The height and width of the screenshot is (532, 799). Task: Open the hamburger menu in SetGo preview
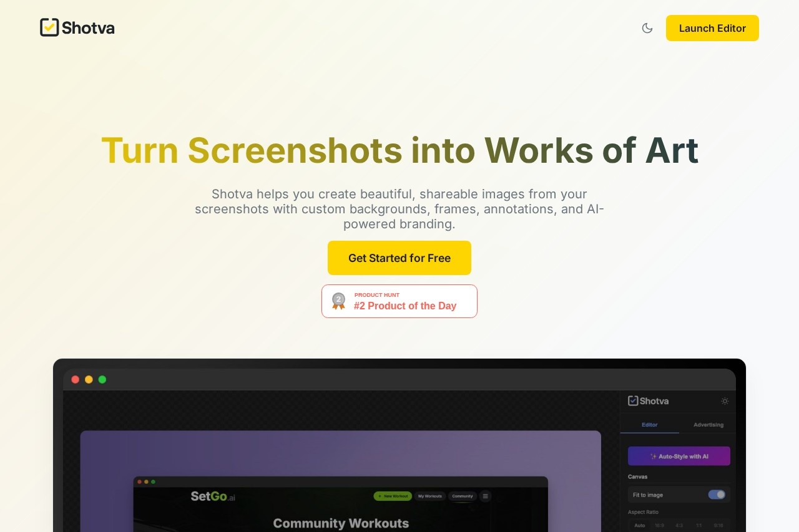click(486, 496)
